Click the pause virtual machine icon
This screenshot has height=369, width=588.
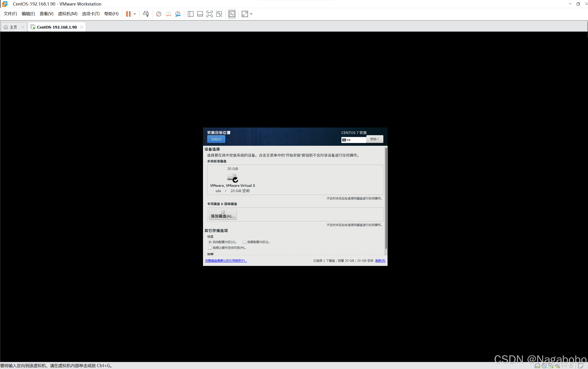[128, 14]
